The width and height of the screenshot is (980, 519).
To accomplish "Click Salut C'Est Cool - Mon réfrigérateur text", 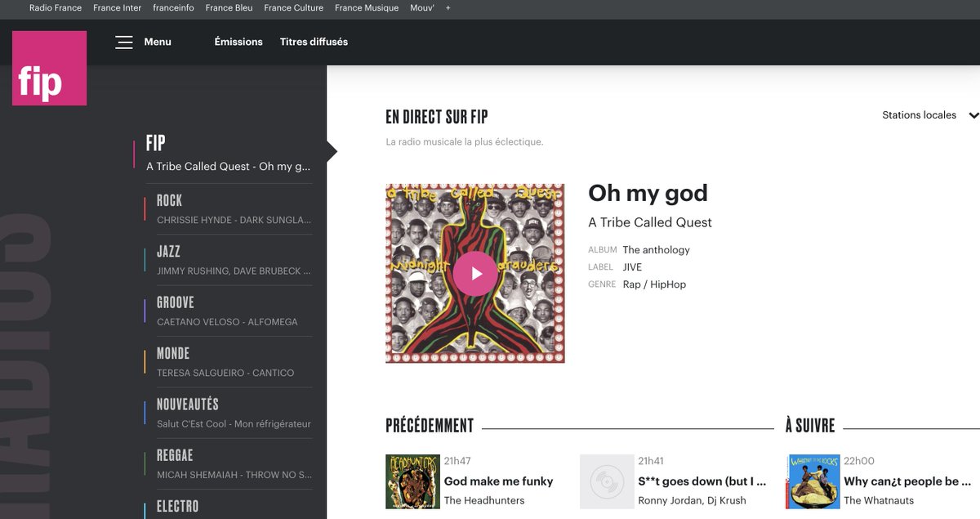I will [234, 424].
